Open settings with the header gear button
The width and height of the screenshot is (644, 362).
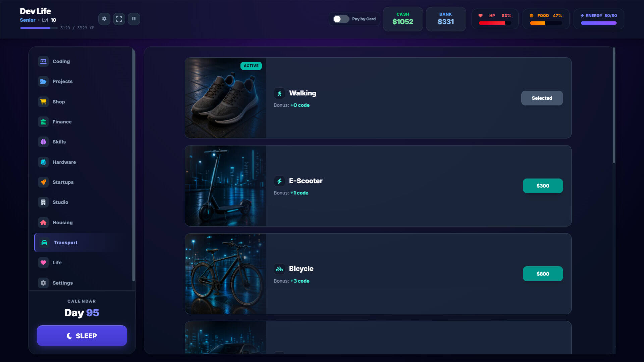(104, 19)
